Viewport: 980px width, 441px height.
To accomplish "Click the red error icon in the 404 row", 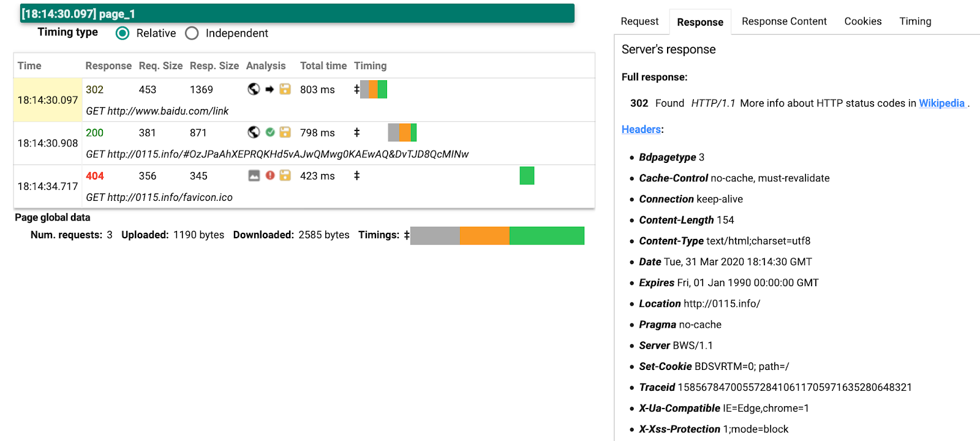I will (270, 176).
